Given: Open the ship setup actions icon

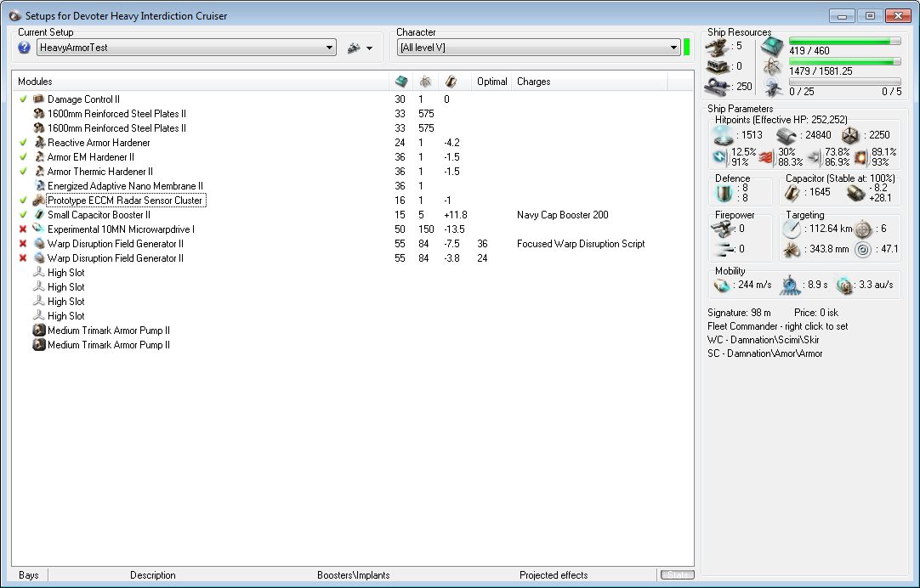Looking at the screenshot, I should (x=354, y=48).
